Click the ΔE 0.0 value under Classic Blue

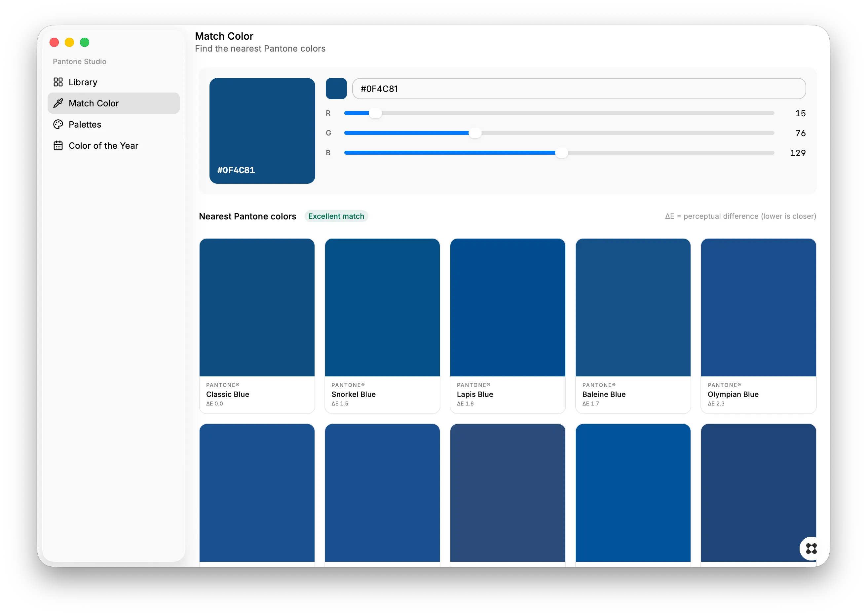tap(214, 404)
